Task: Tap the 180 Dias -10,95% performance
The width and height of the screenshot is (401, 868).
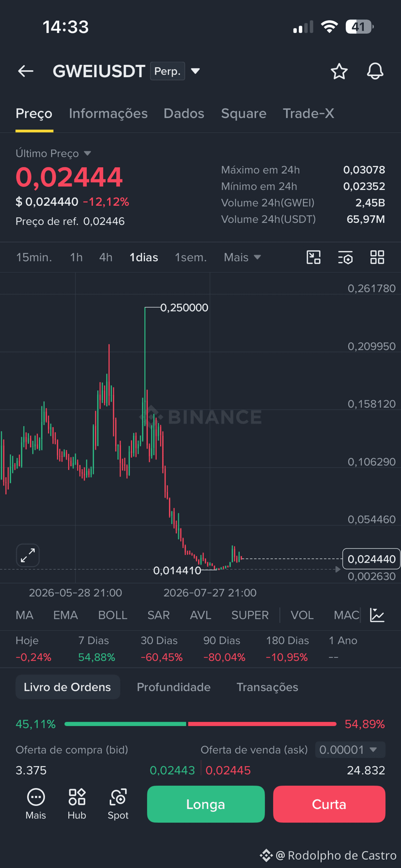Action: (287, 649)
